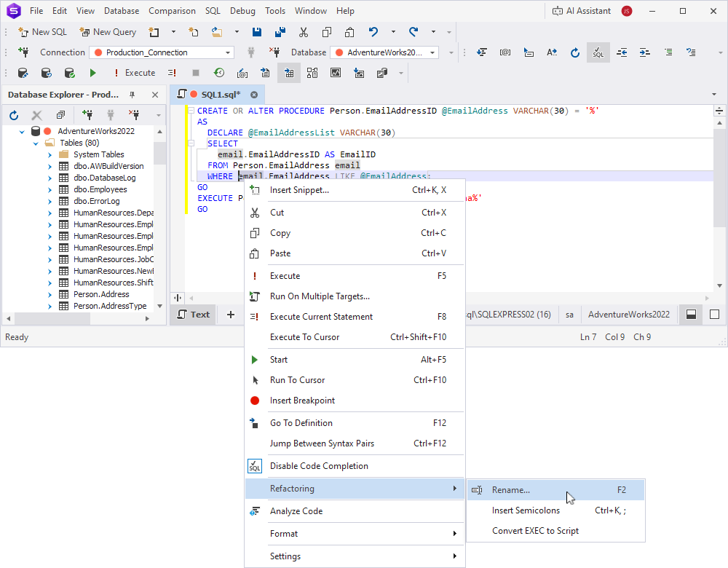Toggle the SQL code completion toolbar button
728x568 pixels.
tap(598, 52)
